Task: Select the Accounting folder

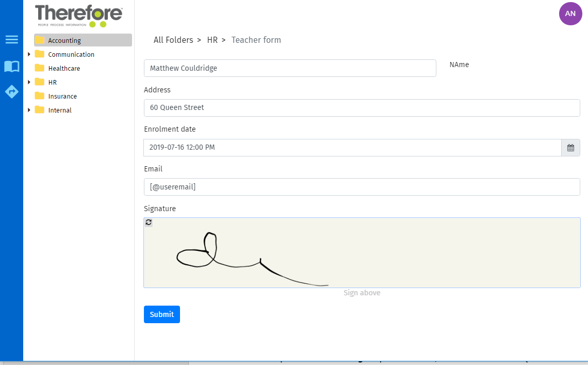Action: point(64,40)
